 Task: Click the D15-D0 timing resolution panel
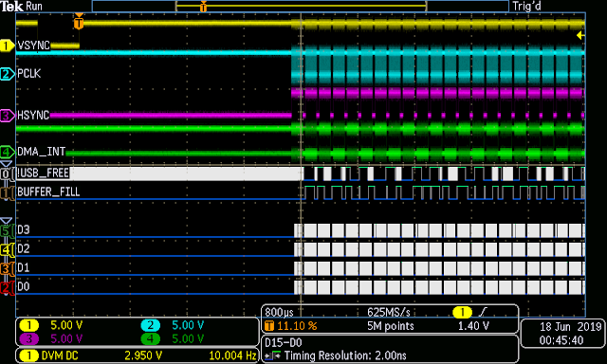390,349
